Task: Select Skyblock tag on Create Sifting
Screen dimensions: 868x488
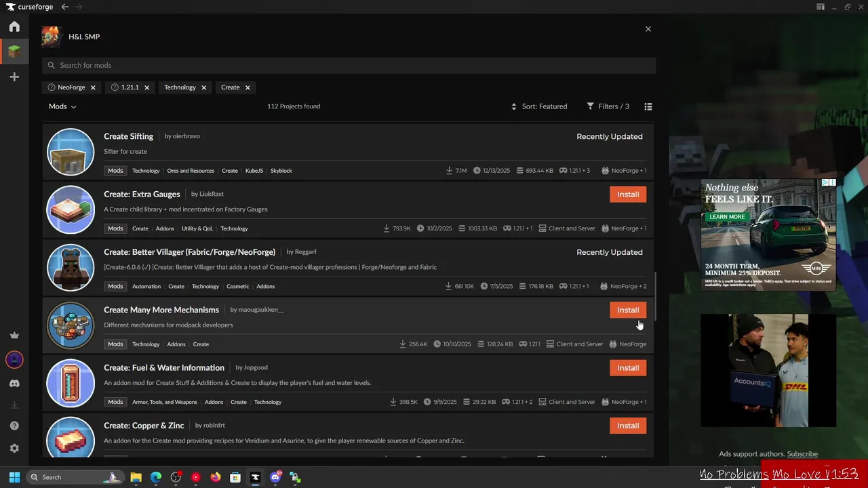Action: (281, 171)
